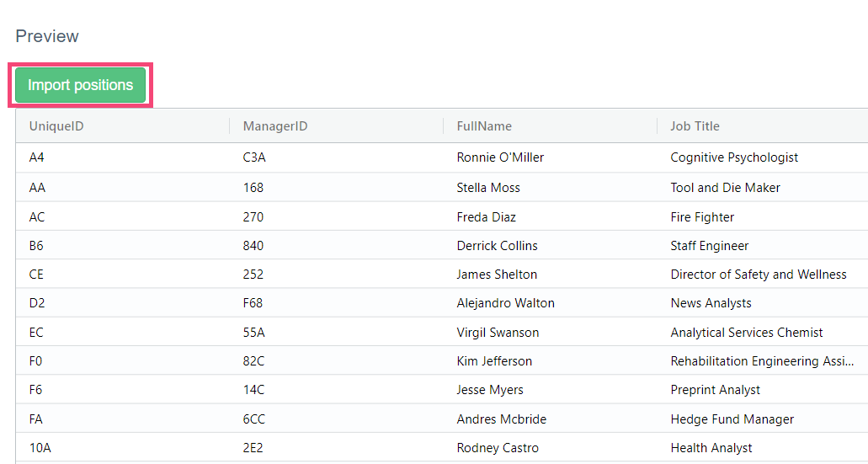868x464 pixels.
Task: Select the Derrick Collins name cell
Action: pos(497,246)
